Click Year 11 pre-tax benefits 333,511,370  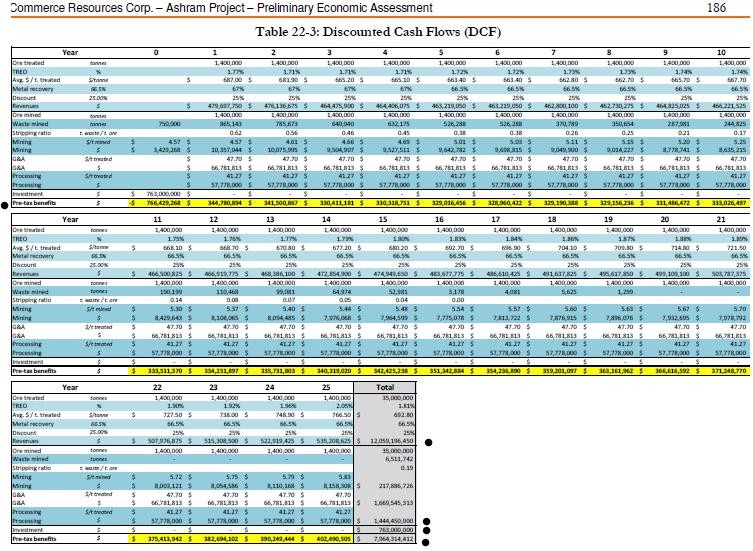pyautogui.click(x=165, y=371)
